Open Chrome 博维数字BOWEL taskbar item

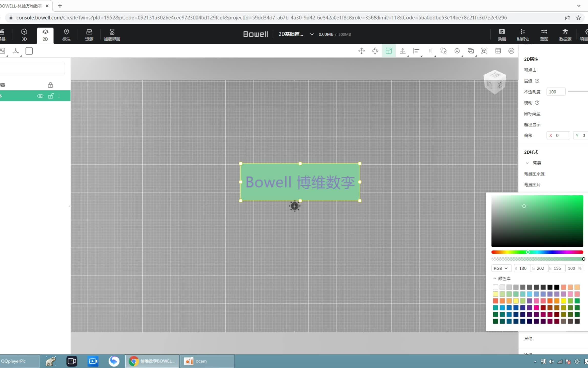coord(152,361)
